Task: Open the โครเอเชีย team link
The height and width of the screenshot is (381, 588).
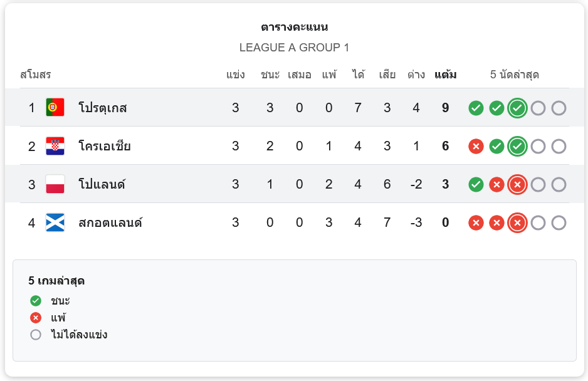Action: point(105,146)
